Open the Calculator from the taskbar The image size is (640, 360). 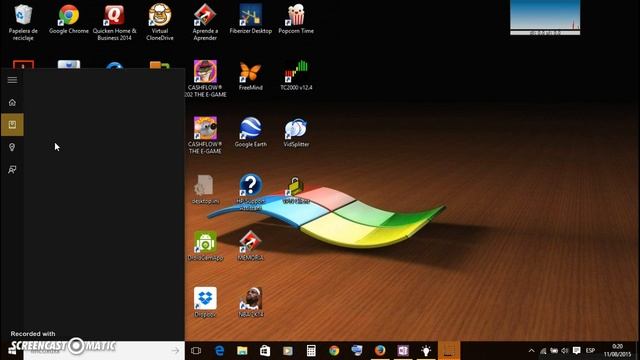point(311,351)
